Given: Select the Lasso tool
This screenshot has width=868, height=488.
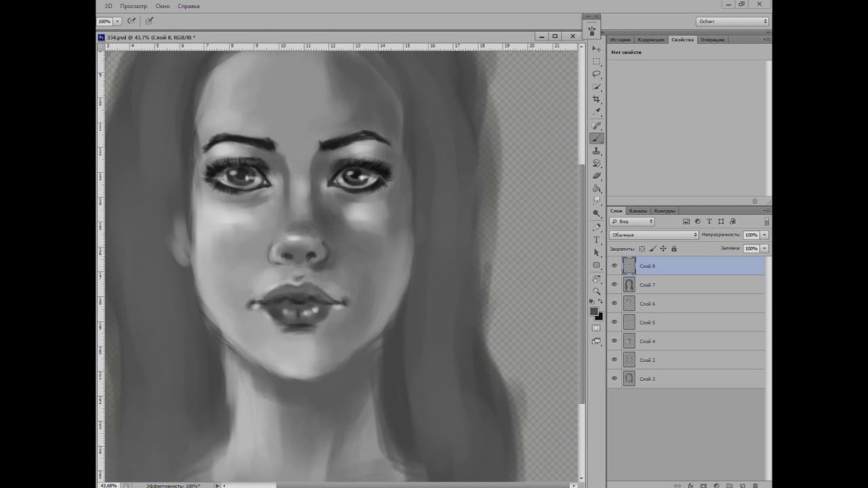Looking at the screenshot, I should (x=597, y=74).
